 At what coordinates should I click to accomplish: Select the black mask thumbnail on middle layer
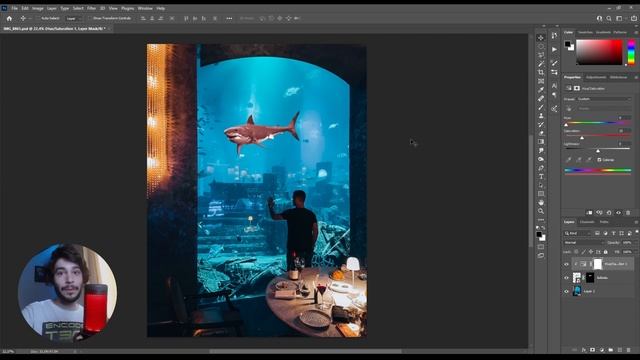pos(590,278)
